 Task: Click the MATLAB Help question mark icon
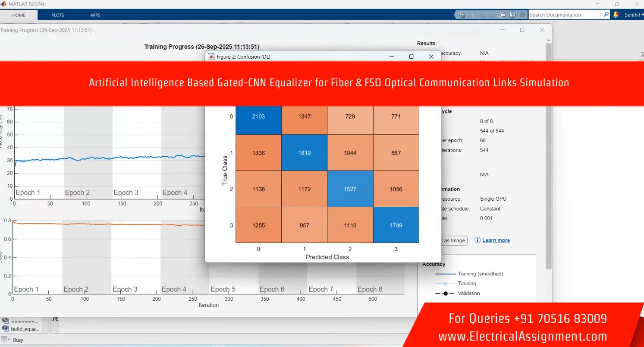(512, 15)
